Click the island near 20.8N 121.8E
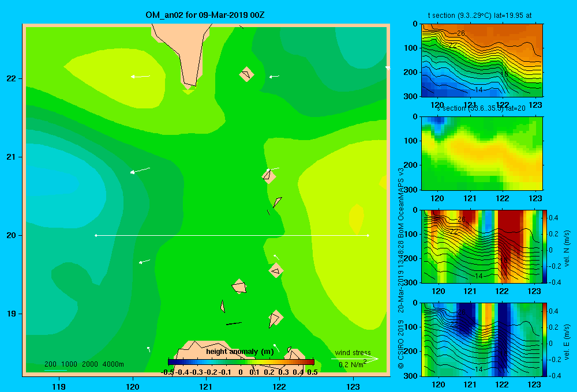Screen dimensions: 577x392 269,176
